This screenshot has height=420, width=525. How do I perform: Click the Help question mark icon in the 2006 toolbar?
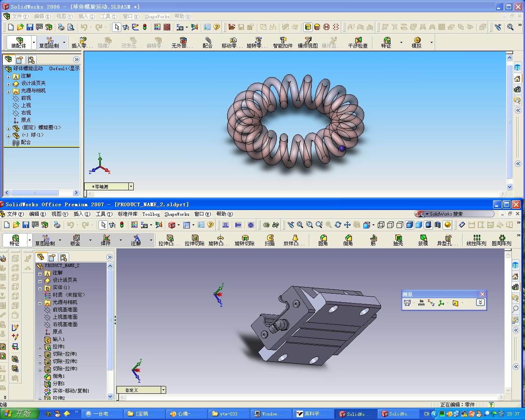216,27
